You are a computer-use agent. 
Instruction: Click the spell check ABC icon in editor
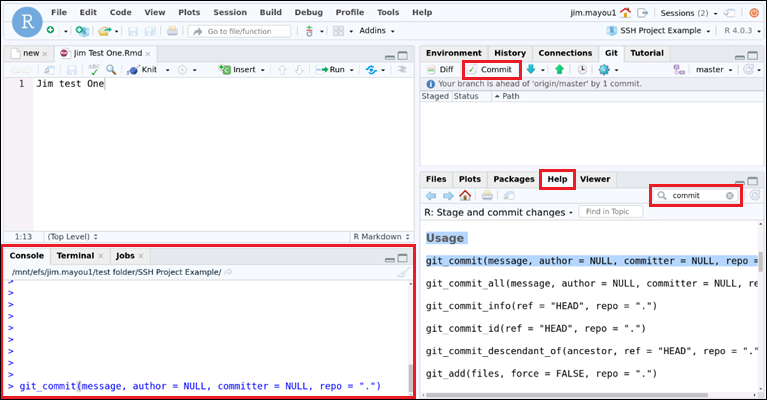[x=93, y=69]
